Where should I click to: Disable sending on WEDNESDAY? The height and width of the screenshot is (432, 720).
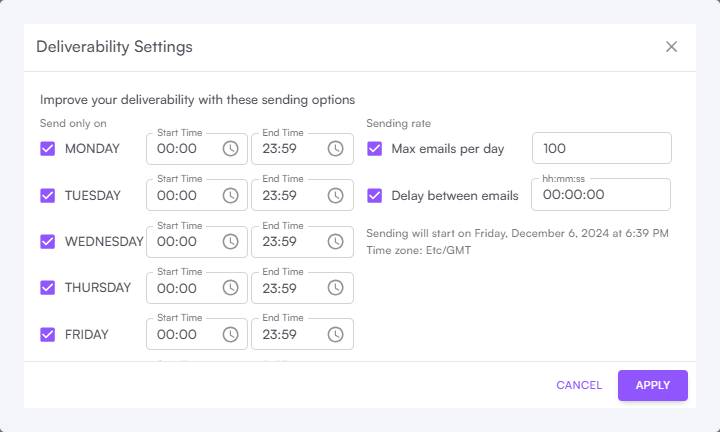pos(48,241)
